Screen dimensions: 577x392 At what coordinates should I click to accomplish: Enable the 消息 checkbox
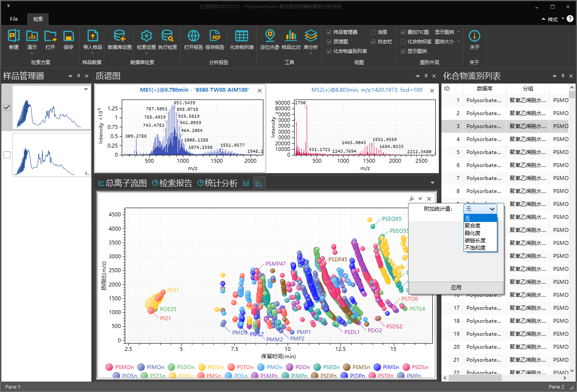click(373, 32)
